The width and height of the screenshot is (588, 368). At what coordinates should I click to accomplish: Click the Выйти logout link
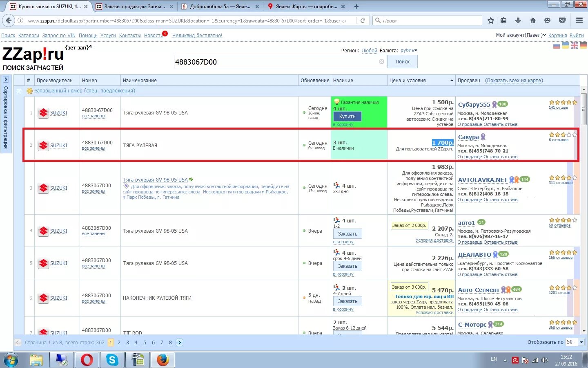click(577, 36)
